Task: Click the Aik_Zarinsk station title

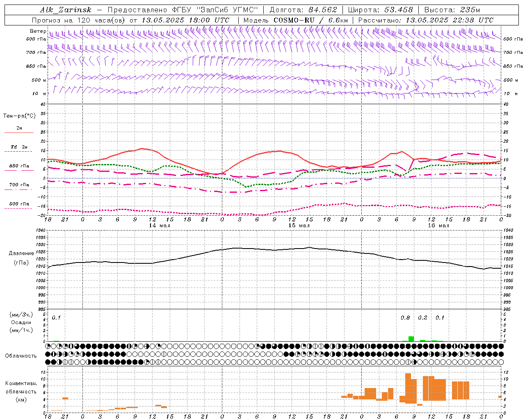Action: point(66,10)
